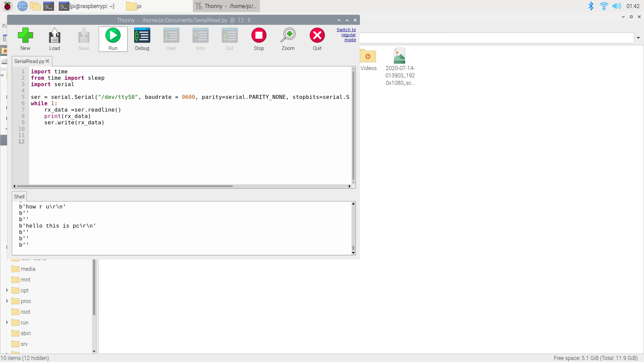The image size is (644, 362).
Task: Expand the opt folder tree node
Action: (7, 290)
